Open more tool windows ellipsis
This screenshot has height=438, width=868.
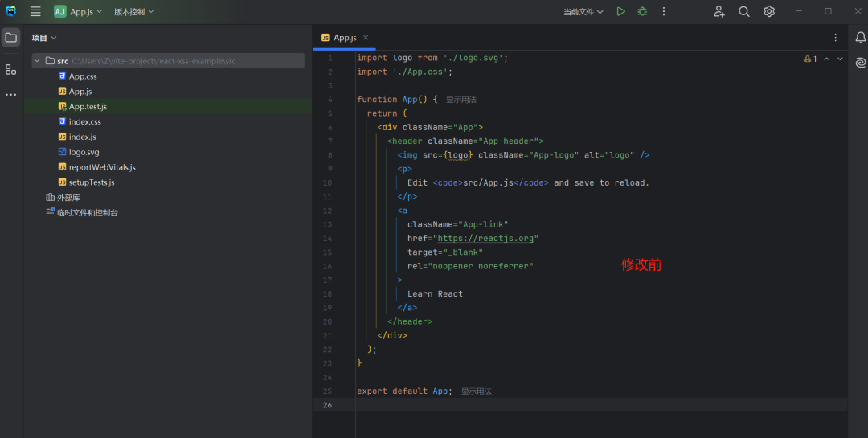pos(11,95)
